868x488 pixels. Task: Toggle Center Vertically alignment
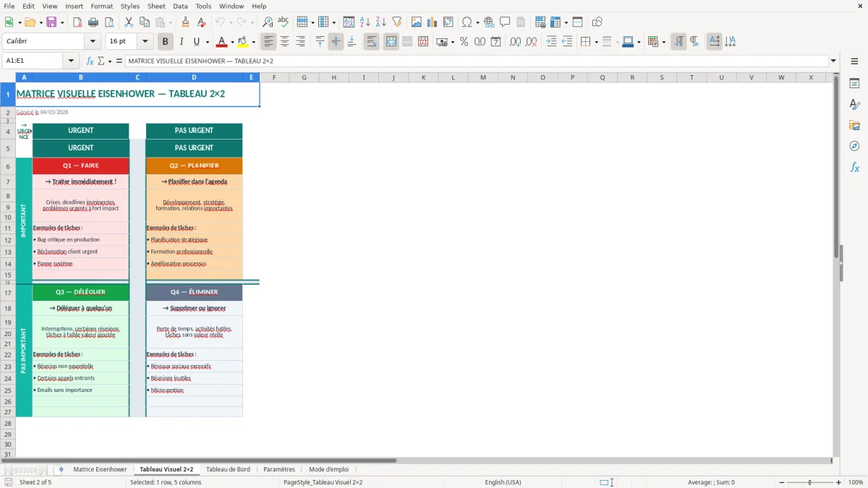(x=336, y=42)
